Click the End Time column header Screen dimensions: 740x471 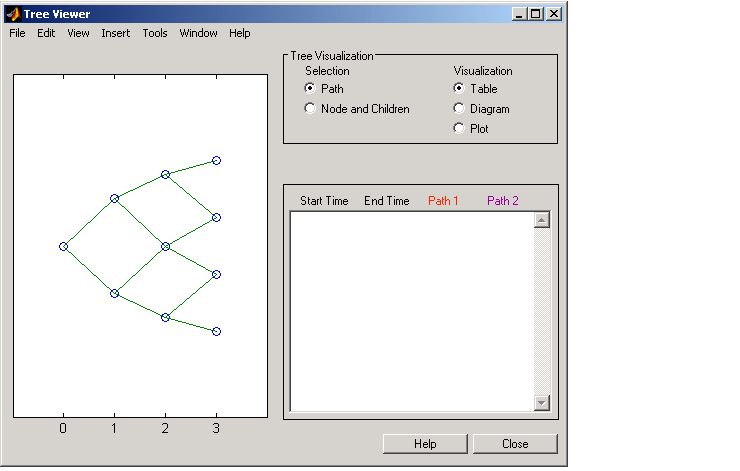[387, 201]
